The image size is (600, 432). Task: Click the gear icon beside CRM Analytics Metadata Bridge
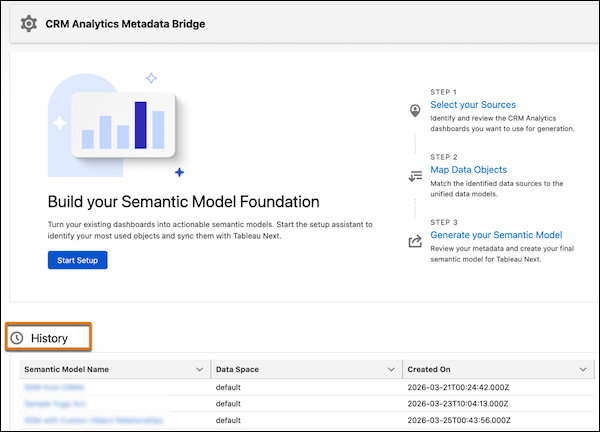(29, 24)
